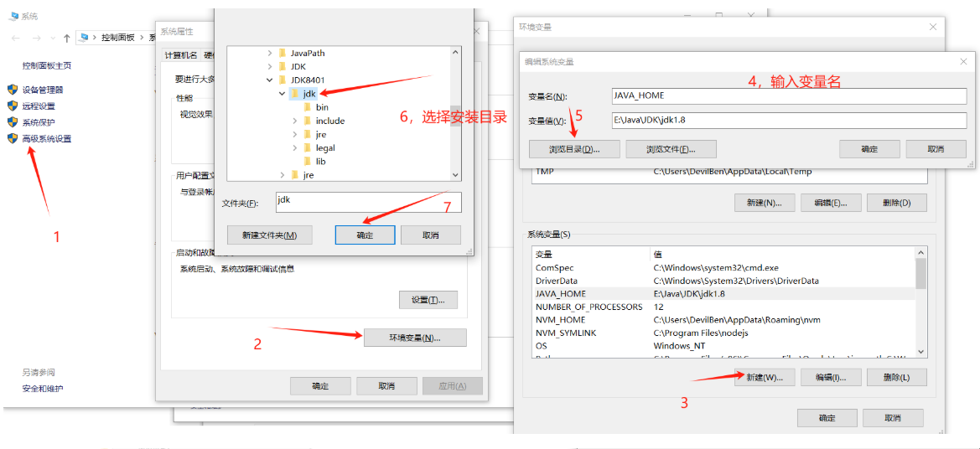
Task: Open 设备管理器 in the System window sidebar
Action: [x=43, y=90]
